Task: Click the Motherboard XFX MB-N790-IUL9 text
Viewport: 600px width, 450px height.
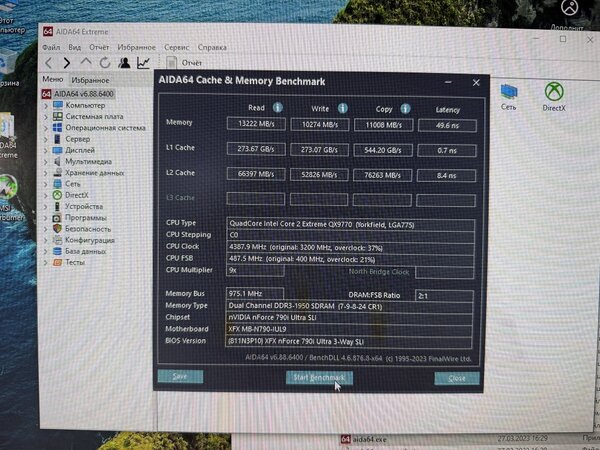Action: [257, 329]
